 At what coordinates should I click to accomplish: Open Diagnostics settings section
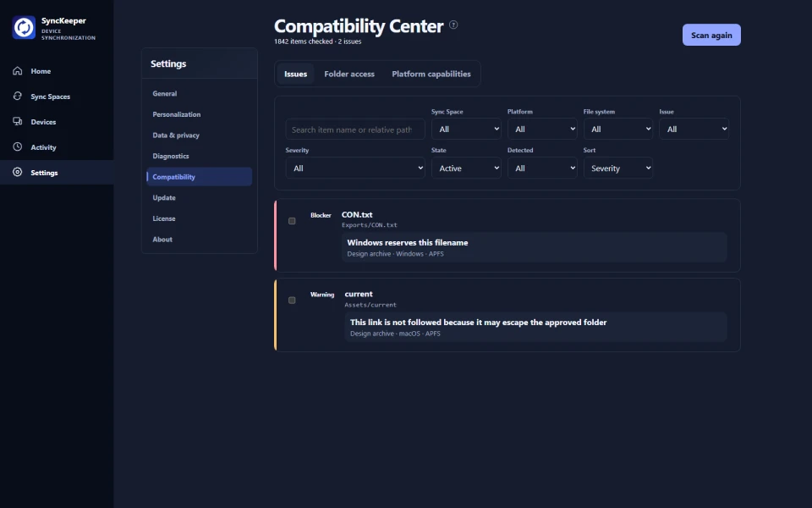[x=200, y=156]
